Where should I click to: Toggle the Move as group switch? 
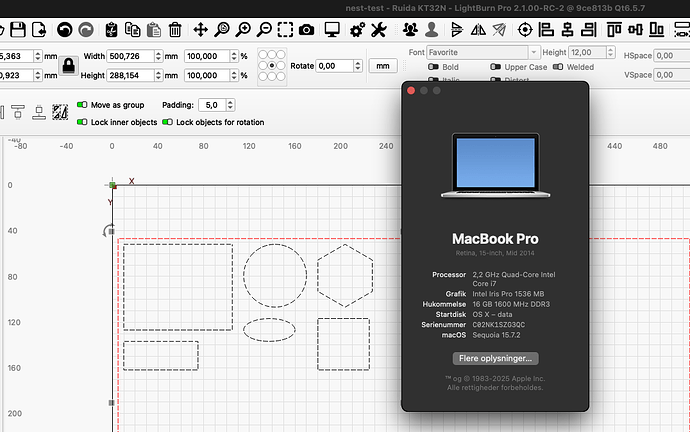83,104
